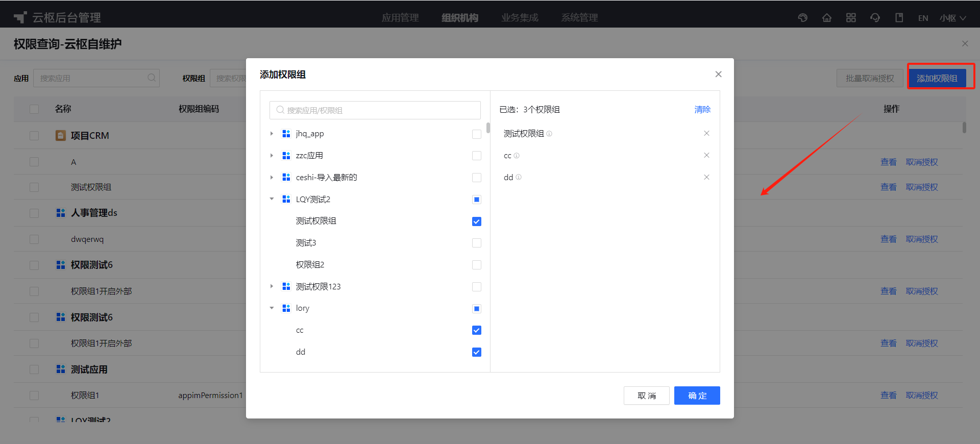Viewport: 980px width, 444px height.
Task: Open 组织机构 menu
Action: coord(460,18)
